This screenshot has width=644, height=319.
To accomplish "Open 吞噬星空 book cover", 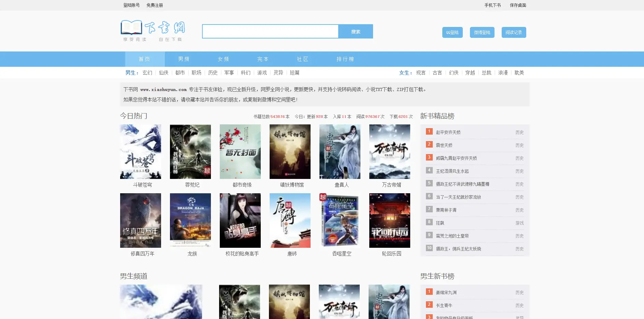I will [340, 221].
